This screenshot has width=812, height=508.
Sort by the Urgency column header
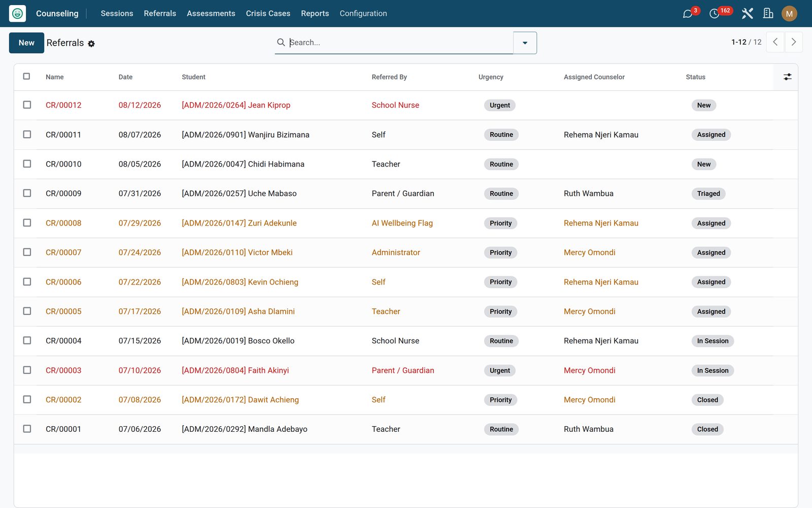click(491, 77)
